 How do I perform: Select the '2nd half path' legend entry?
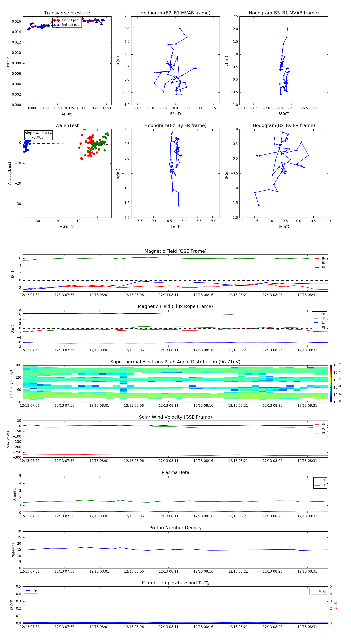(67, 25)
